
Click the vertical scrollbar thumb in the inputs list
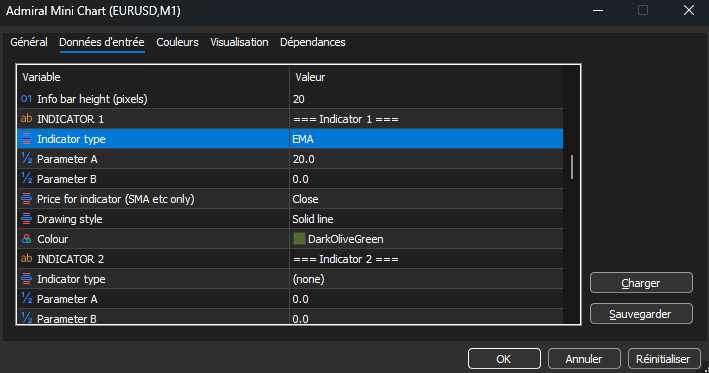572,167
